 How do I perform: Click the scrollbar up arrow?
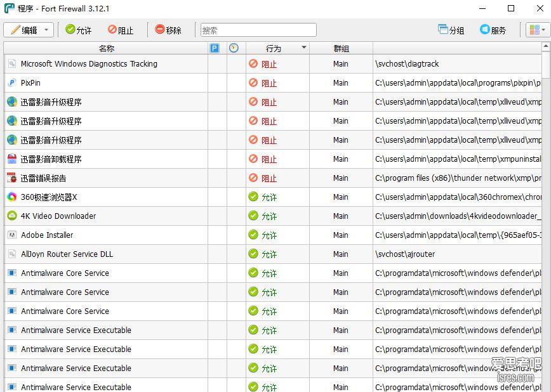[x=546, y=46]
